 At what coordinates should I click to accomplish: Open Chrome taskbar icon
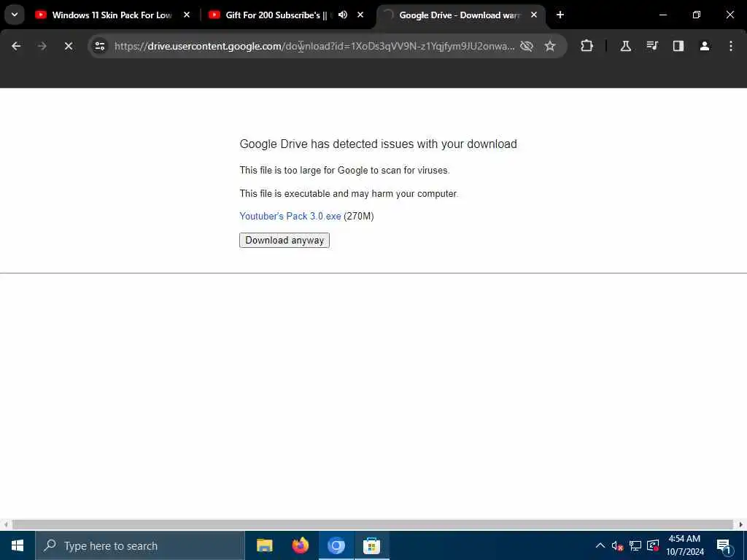pyautogui.click(x=336, y=545)
